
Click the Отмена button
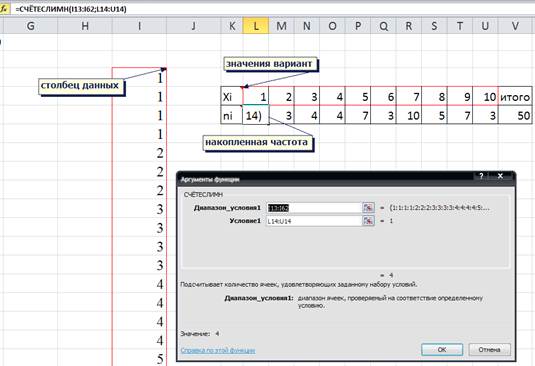tap(489, 350)
